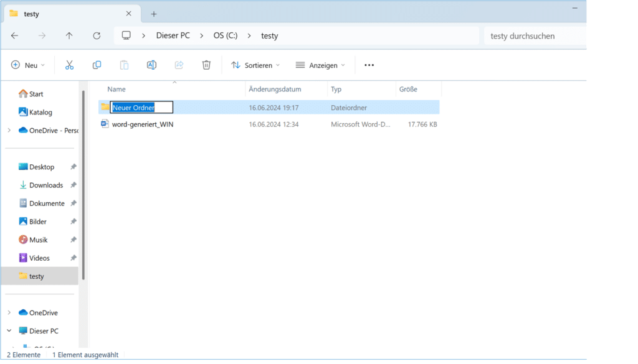Close the testy tab

(128, 14)
